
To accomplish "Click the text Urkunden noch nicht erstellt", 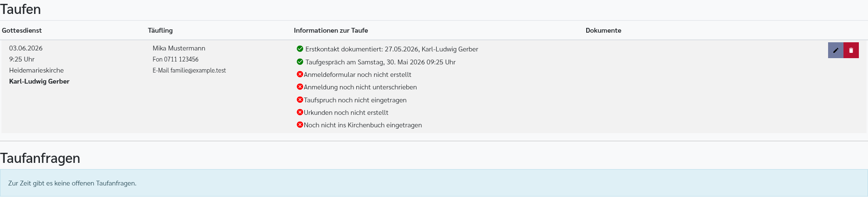I will click(x=346, y=112).
